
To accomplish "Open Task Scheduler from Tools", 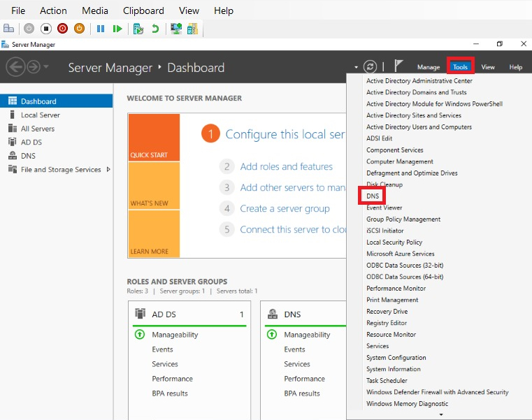I will coord(387,381).
